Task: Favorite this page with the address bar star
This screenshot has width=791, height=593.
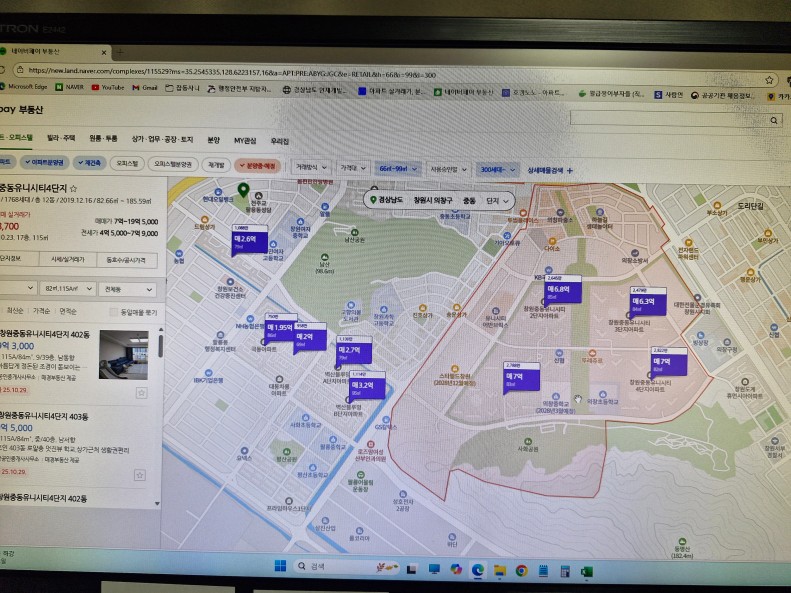Action: coord(769,80)
